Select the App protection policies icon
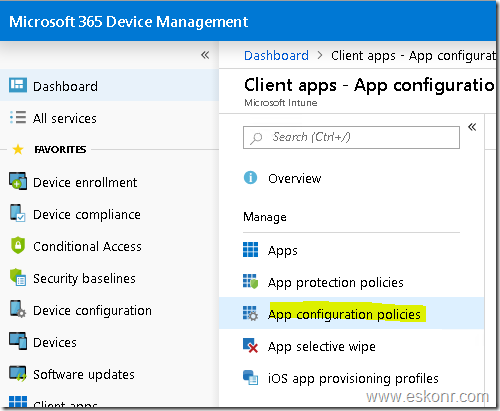500x411 pixels. coord(250,282)
